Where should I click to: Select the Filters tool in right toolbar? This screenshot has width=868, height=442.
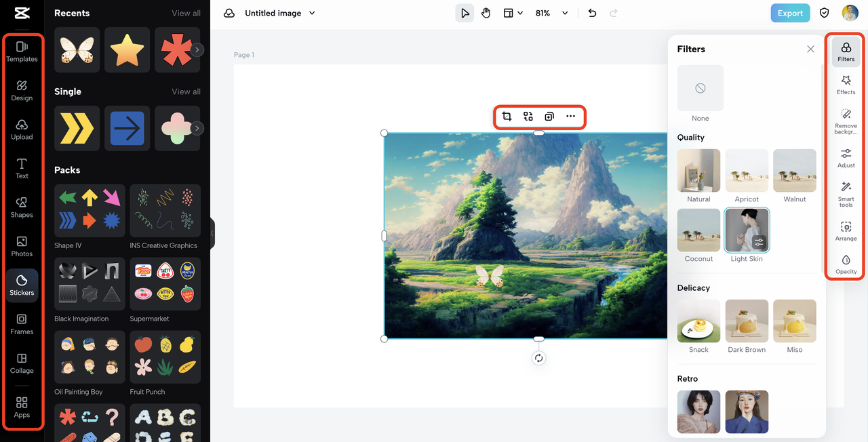point(846,52)
